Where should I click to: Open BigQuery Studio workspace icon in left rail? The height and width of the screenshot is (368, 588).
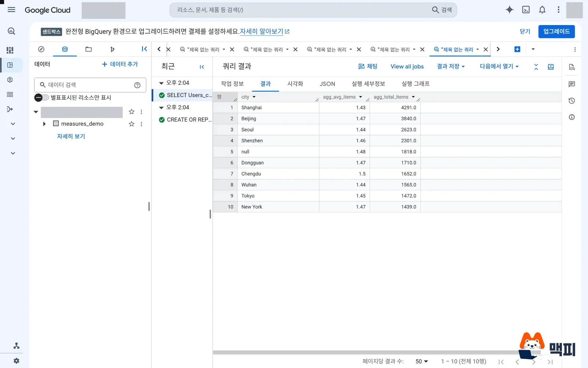point(10,65)
